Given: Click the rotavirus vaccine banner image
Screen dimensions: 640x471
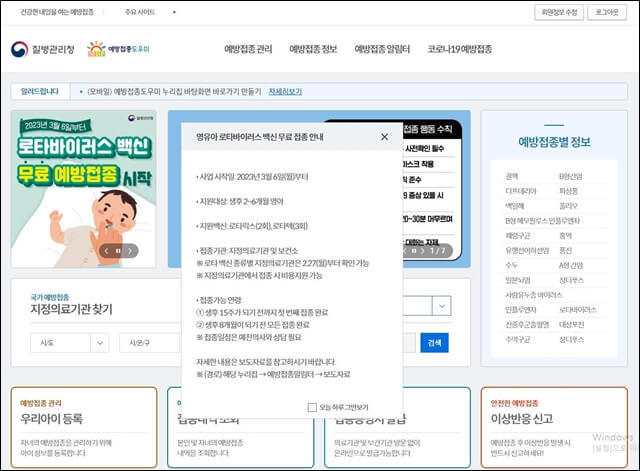Looking at the screenshot, I should point(84,189).
